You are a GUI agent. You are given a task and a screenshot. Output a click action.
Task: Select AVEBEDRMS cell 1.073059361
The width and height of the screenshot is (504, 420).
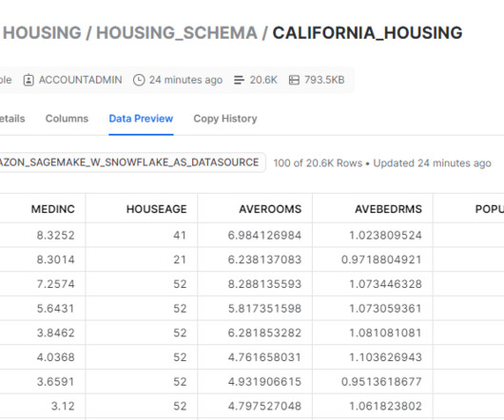coord(373,308)
